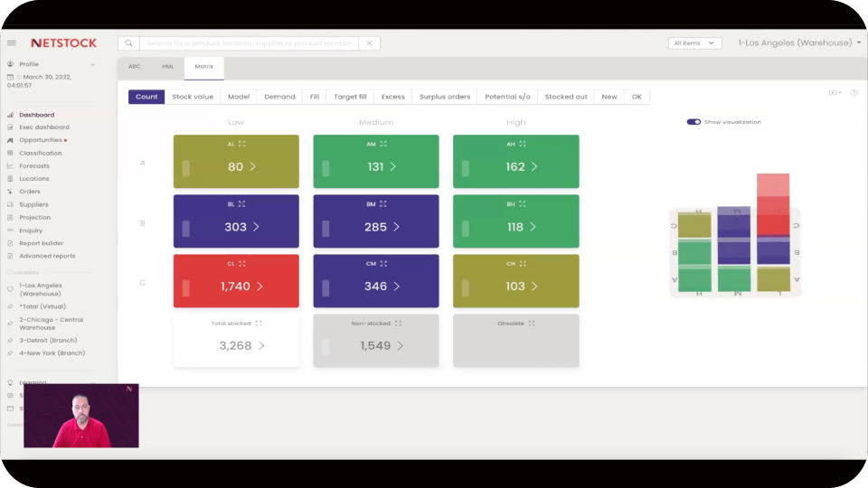This screenshot has height=488, width=868.
Task: Click the Suppliers sidebar icon
Action: pos(10,205)
